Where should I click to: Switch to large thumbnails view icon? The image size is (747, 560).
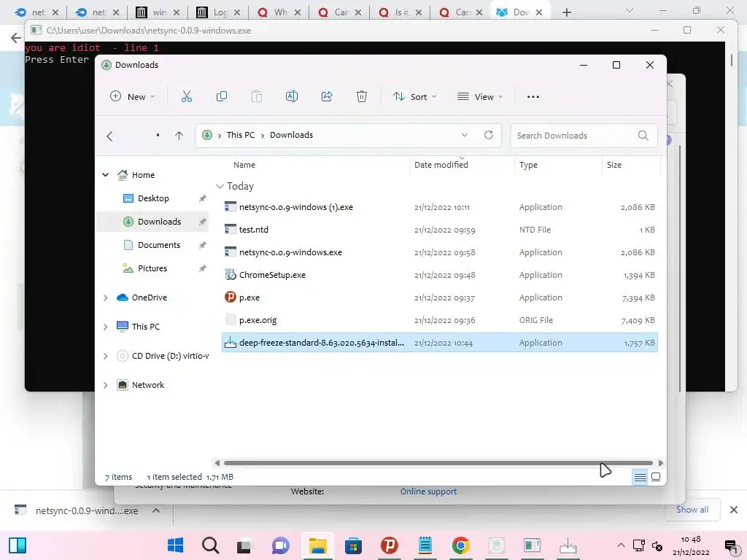click(x=656, y=477)
